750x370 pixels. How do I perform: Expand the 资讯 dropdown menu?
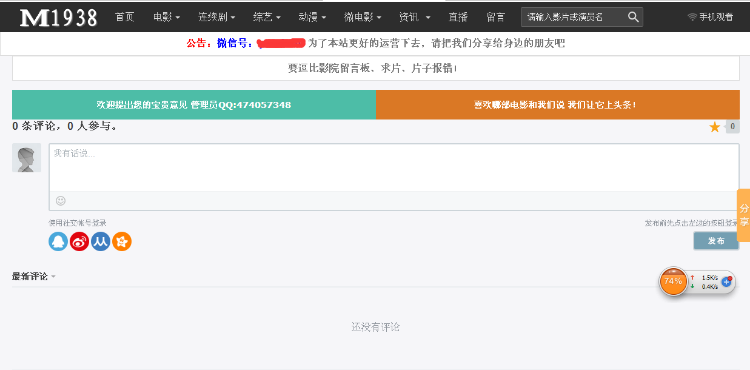pyautogui.click(x=414, y=17)
